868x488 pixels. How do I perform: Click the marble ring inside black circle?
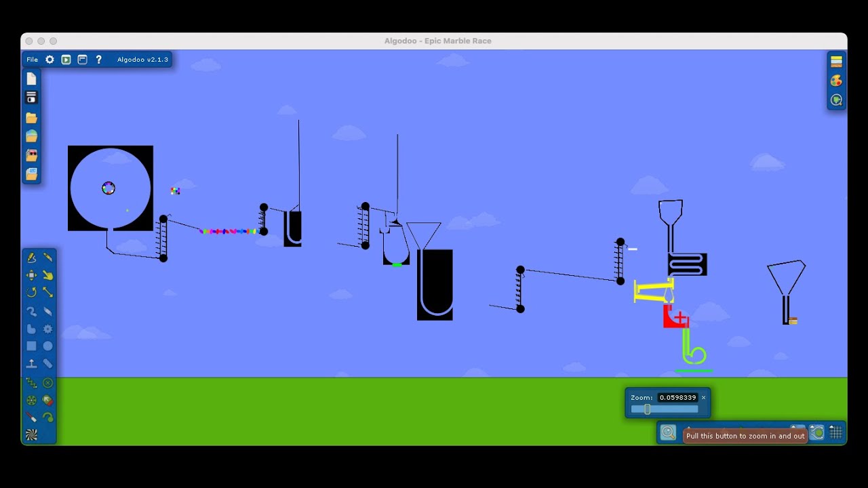[x=108, y=188]
